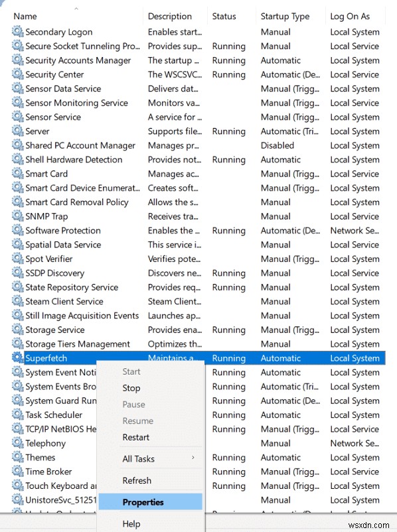Click the Spatial Data Service gear icon
Viewport: 397px width, 532px height.
click(x=18, y=244)
